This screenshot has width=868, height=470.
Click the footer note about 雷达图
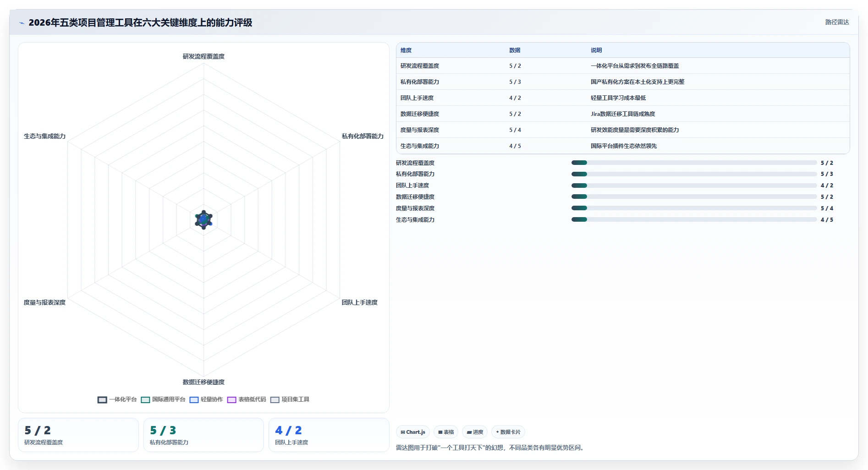point(491,448)
